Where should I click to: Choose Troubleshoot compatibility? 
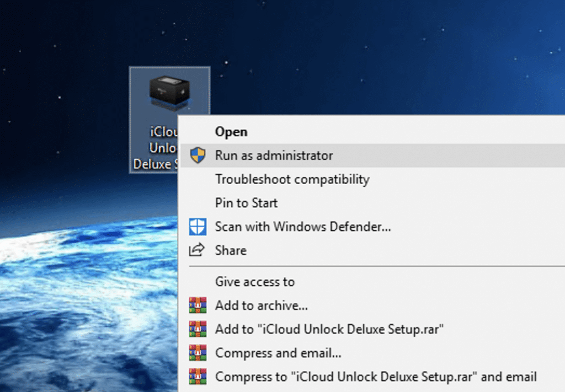pyautogui.click(x=292, y=179)
